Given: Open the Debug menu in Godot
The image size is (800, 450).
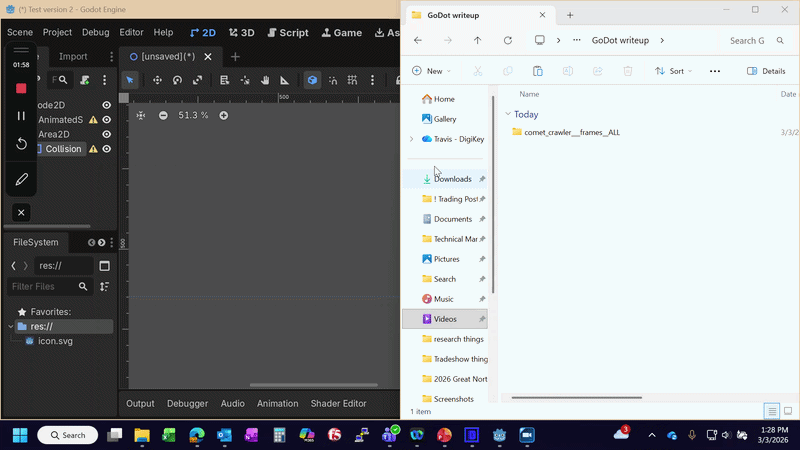Looking at the screenshot, I should click(x=96, y=33).
